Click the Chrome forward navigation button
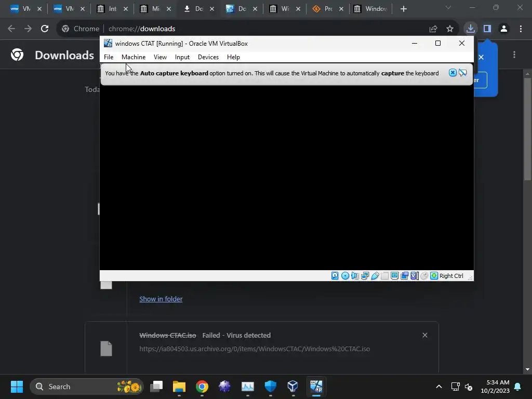The width and height of the screenshot is (532, 399). [x=28, y=29]
